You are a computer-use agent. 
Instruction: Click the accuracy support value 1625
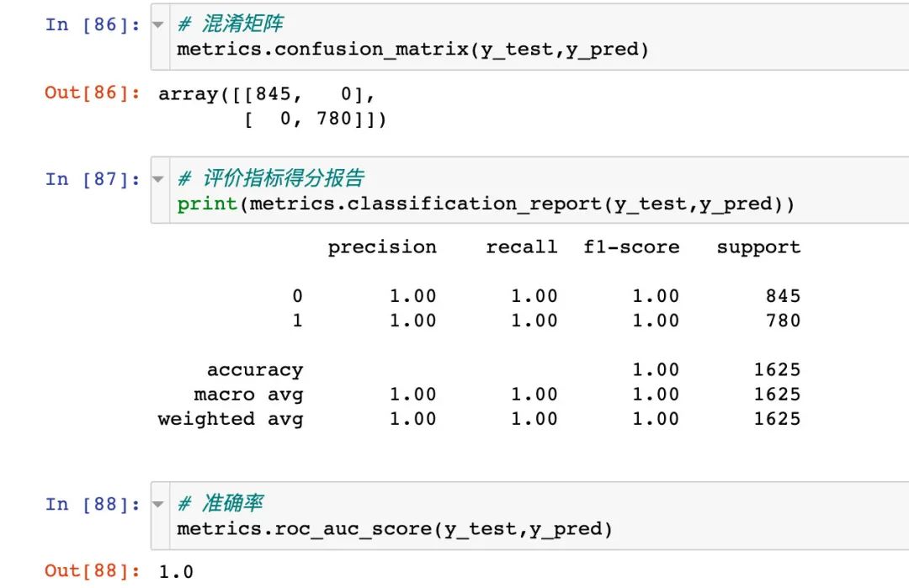[x=777, y=369]
